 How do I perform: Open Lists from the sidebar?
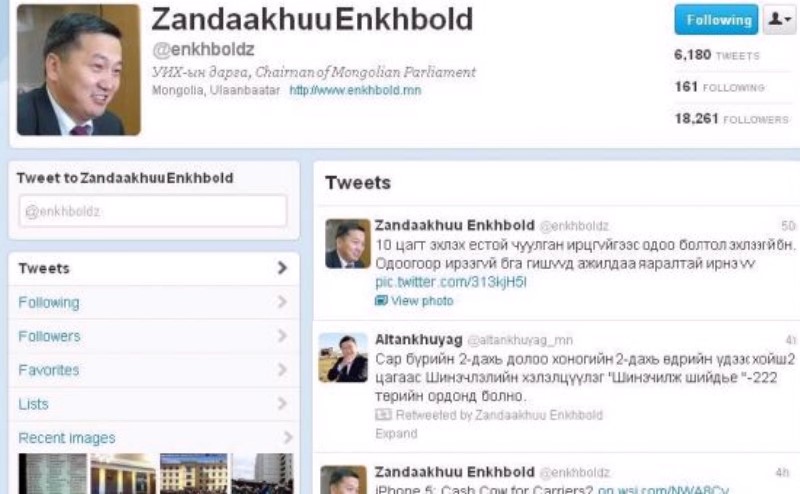coord(153,404)
